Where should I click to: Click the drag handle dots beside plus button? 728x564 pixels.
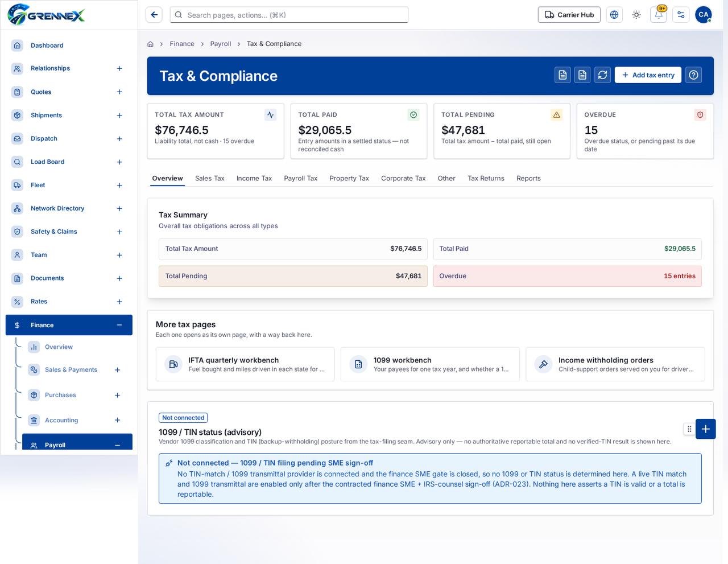[689, 429]
